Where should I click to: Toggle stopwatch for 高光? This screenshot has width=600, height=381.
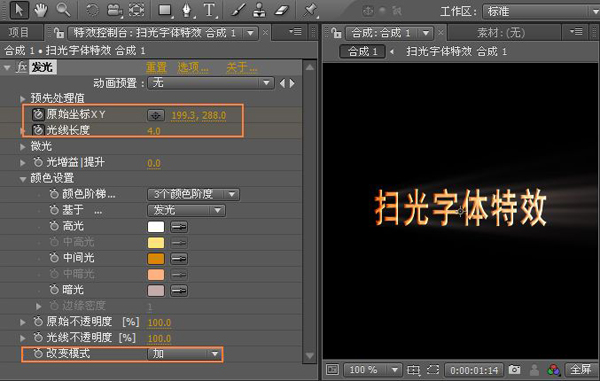tap(54, 226)
